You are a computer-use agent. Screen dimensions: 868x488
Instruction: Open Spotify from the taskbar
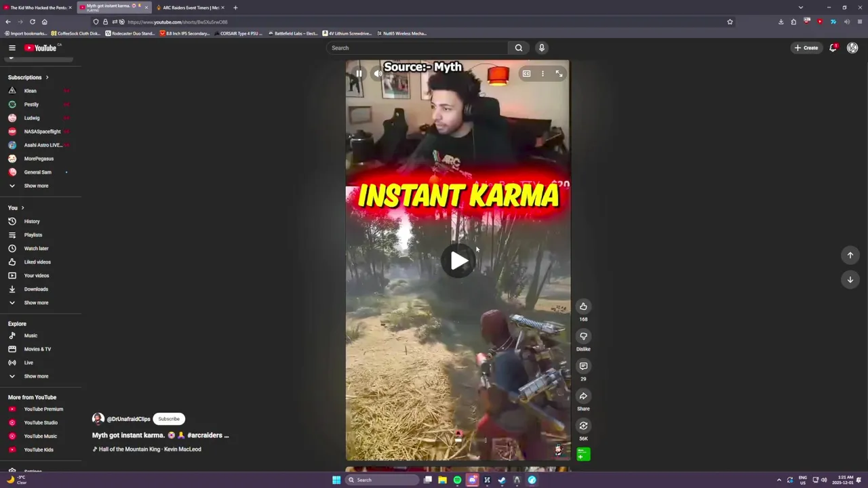457,480
